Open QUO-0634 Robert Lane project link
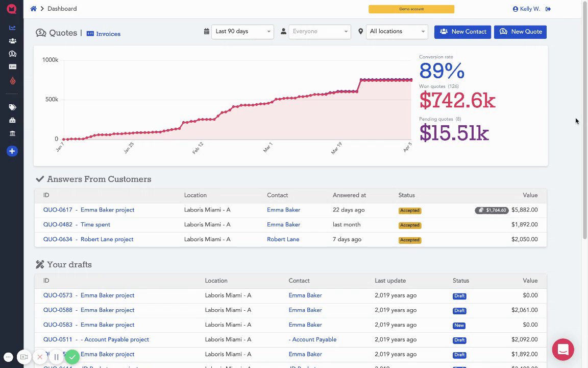Image resolution: width=588 pixels, height=368 pixels. (x=88, y=239)
